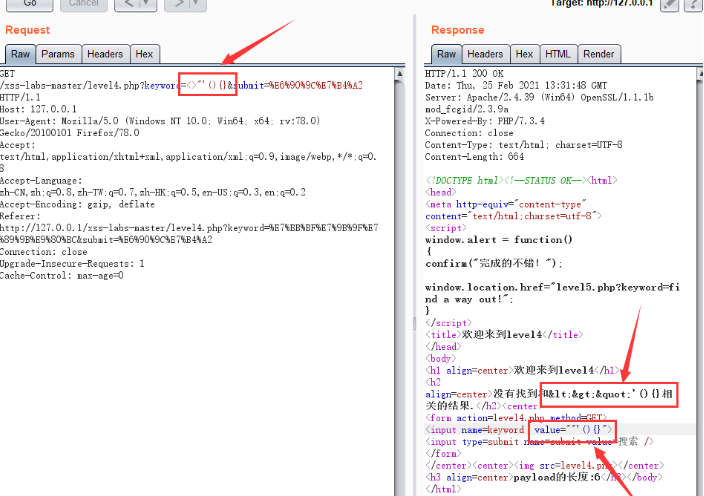Switch to the Response Render tab
Image resolution: width=704 pixels, height=496 pixels.
598,54
